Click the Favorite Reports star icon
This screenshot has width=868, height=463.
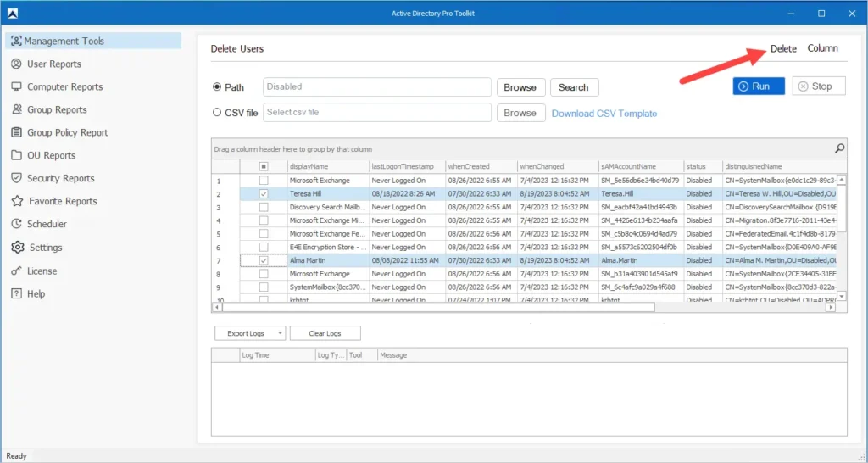17,201
